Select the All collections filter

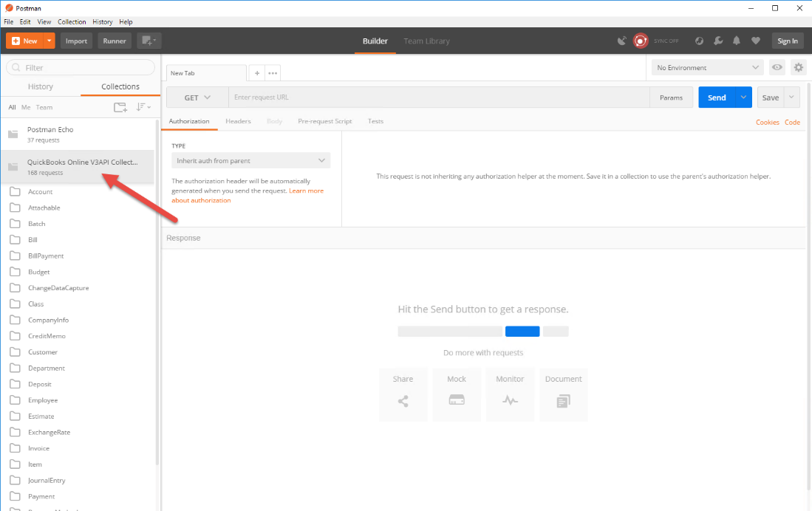[12, 107]
